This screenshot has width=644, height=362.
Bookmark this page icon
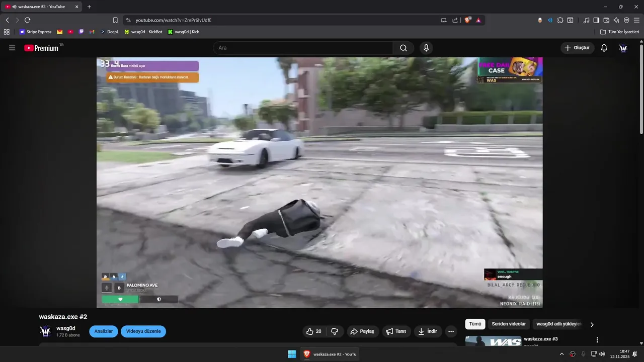[115, 20]
